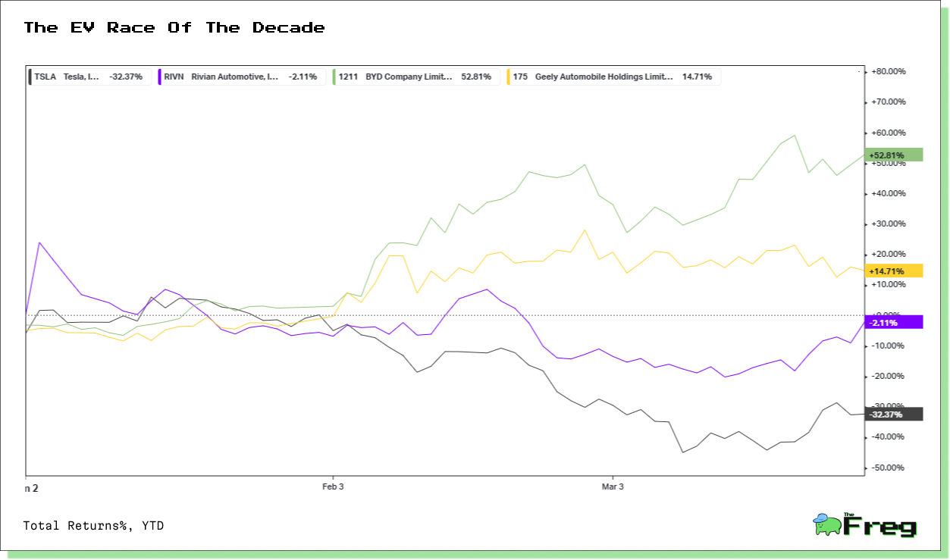Click the Freg frog logo icon
This screenshot has height=560, width=950.
(827, 524)
